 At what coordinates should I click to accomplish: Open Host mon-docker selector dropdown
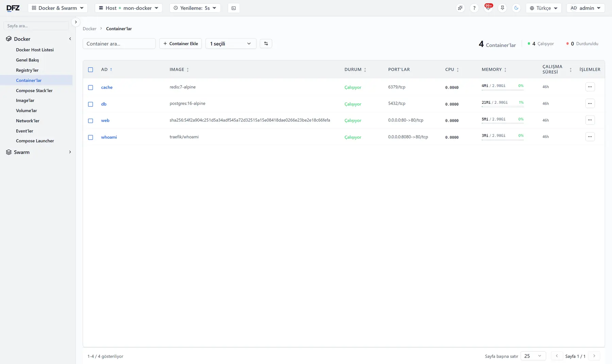129,8
